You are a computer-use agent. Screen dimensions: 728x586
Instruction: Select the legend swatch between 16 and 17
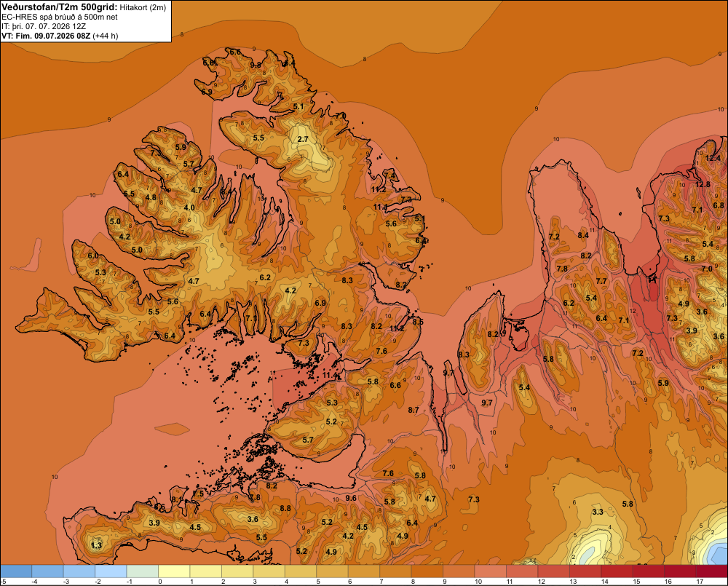(x=680, y=571)
